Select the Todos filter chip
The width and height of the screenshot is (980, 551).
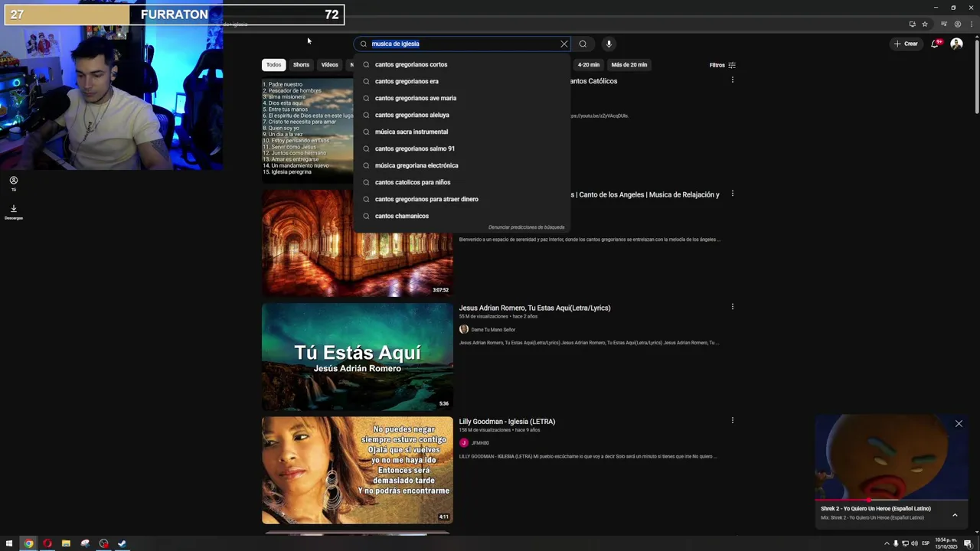tap(273, 65)
